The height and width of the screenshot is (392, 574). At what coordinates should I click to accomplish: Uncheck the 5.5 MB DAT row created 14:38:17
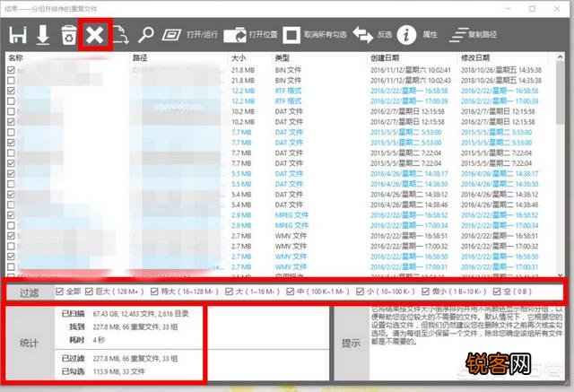tap(11, 173)
